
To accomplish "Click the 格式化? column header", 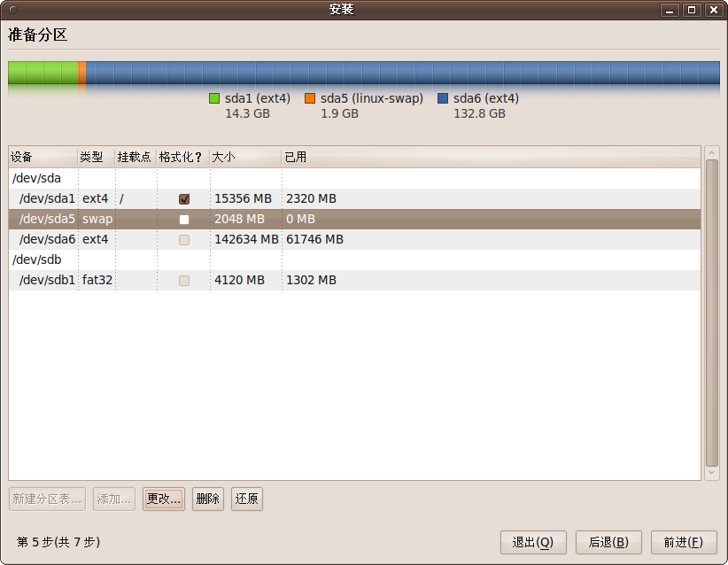I will pos(183,157).
